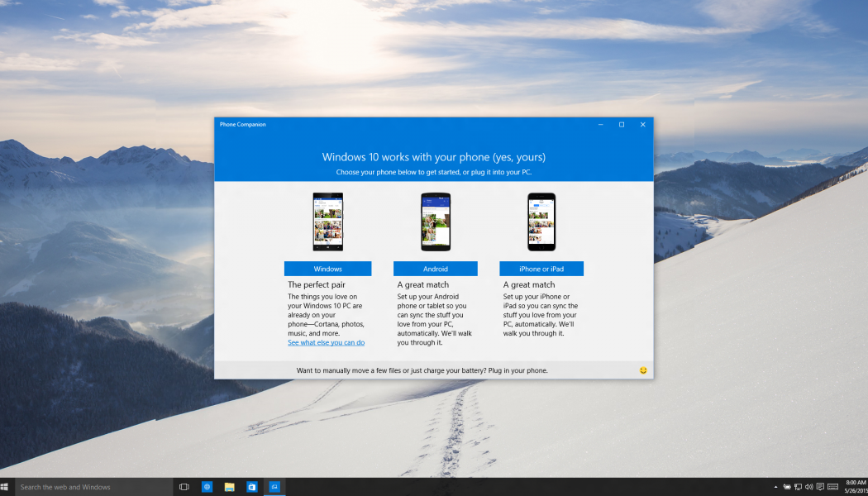Open the Action Center notifications icon

[820, 487]
